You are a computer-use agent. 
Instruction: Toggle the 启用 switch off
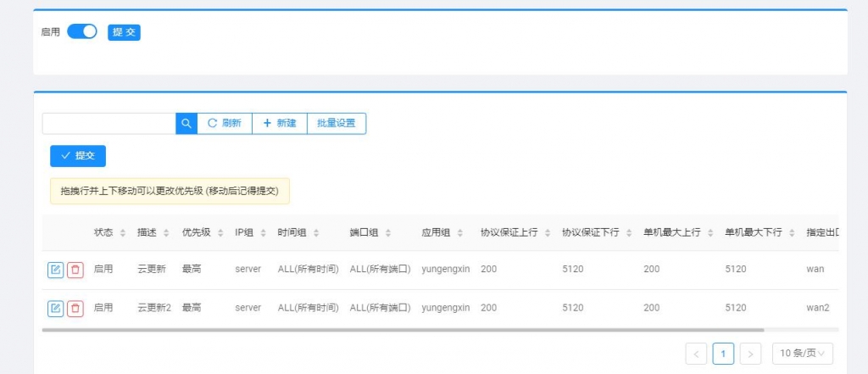coord(82,31)
